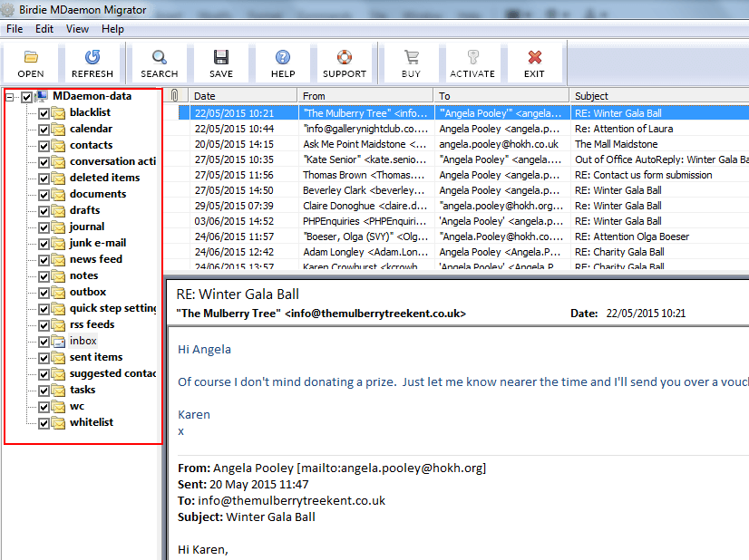Uncheck the documents folder checkbox
The height and width of the screenshot is (560, 749).
pos(44,195)
